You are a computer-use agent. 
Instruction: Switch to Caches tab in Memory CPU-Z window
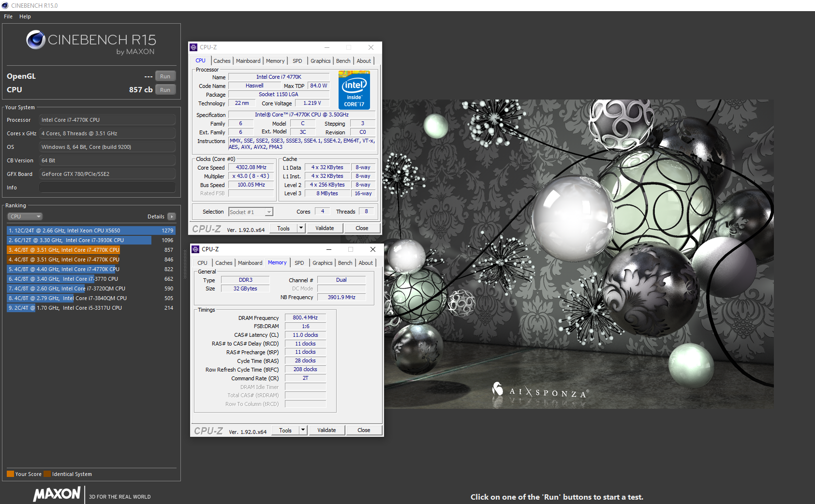coord(224,263)
